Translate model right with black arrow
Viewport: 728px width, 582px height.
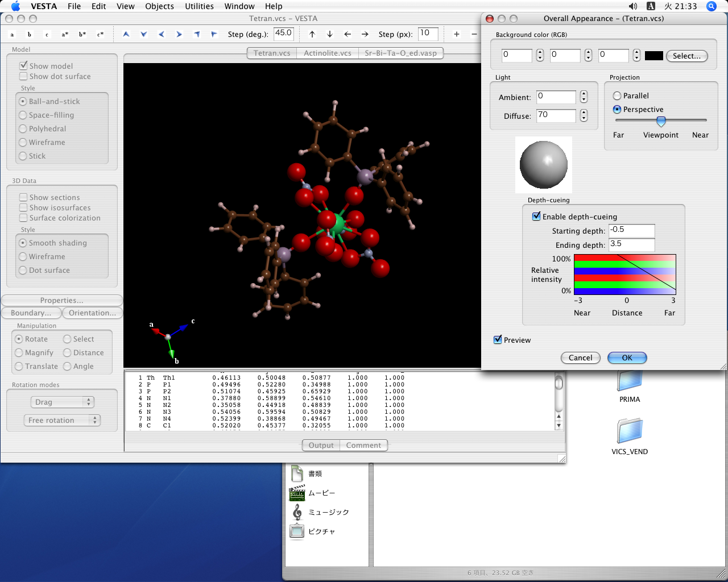[365, 35]
